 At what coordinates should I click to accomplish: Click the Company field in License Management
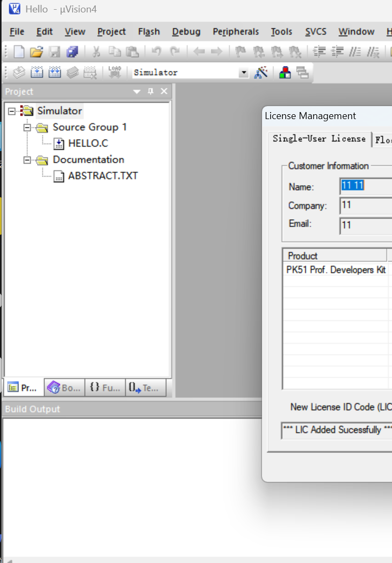tap(366, 205)
